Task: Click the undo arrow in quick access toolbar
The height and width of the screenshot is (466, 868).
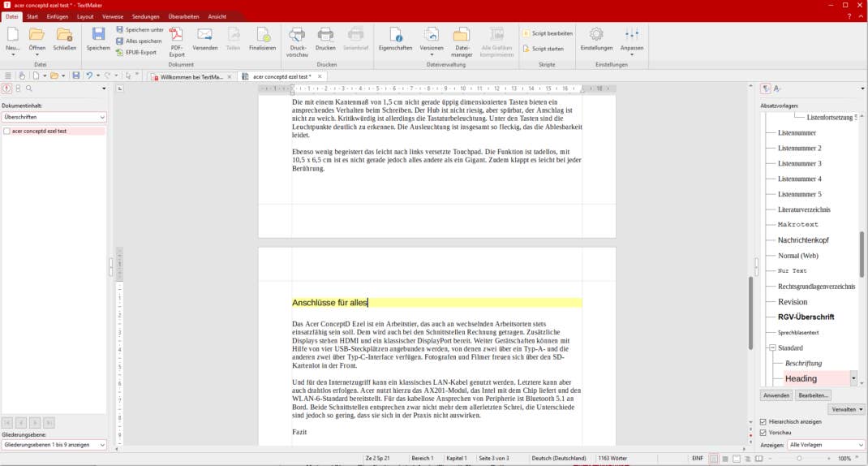Action: [x=89, y=76]
